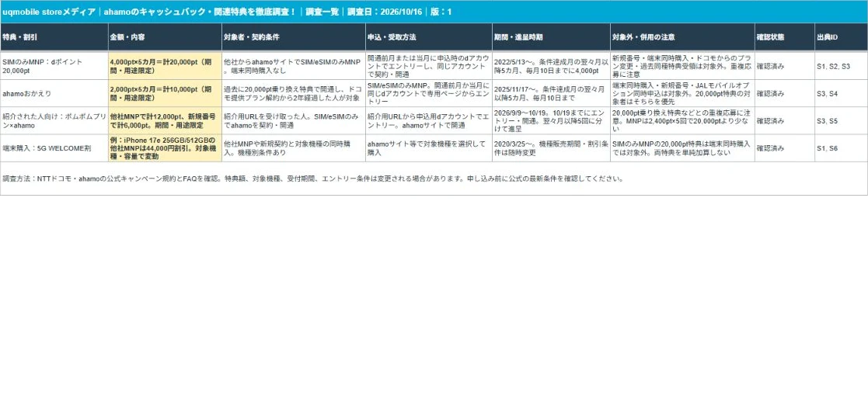Click '確認済み' in the ahamoおかえり row
The image size is (868, 413).
pos(784,93)
